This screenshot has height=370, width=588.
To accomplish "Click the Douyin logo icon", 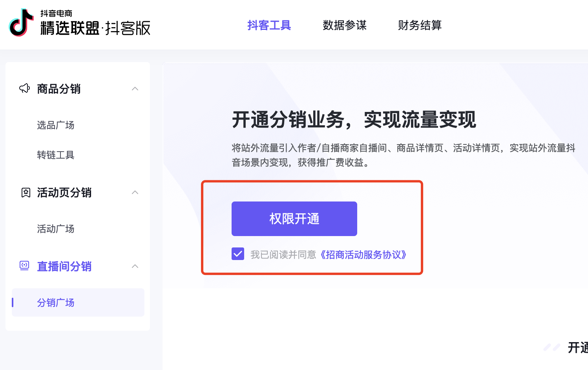I will pos(21,22).
